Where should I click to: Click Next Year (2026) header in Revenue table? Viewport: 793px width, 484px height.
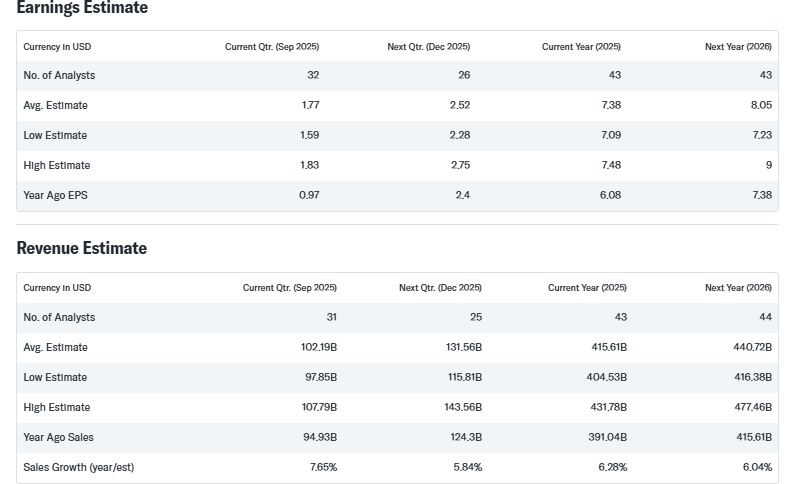pos(738,288)
